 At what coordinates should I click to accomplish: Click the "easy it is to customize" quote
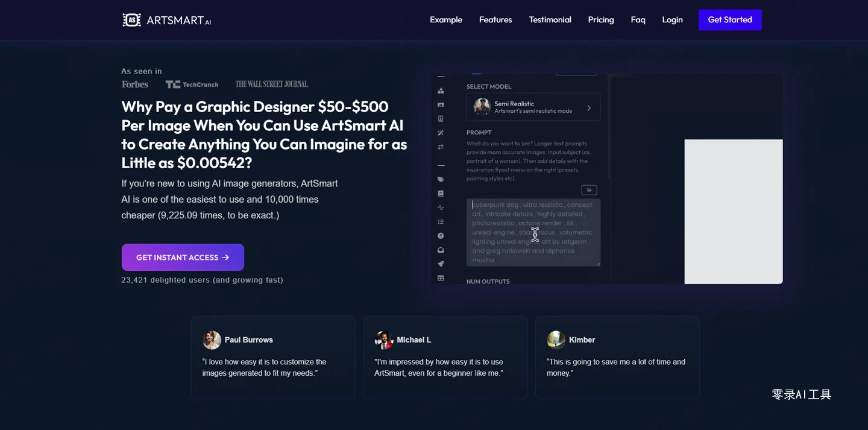[x=264, y=368]
